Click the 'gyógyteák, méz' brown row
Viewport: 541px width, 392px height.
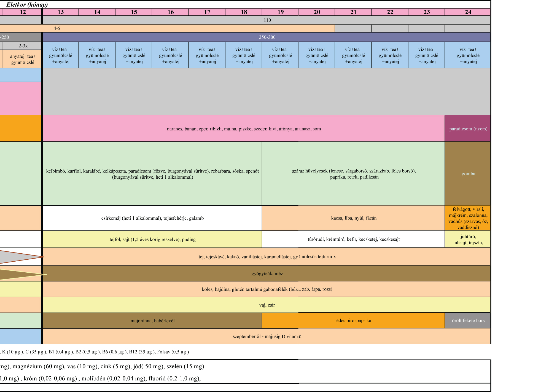click(267, 273)
